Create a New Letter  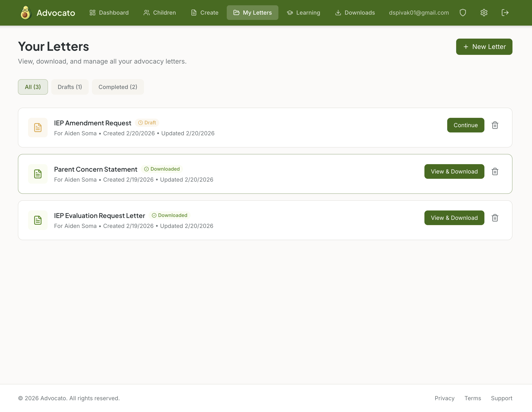tap(484, 47)
